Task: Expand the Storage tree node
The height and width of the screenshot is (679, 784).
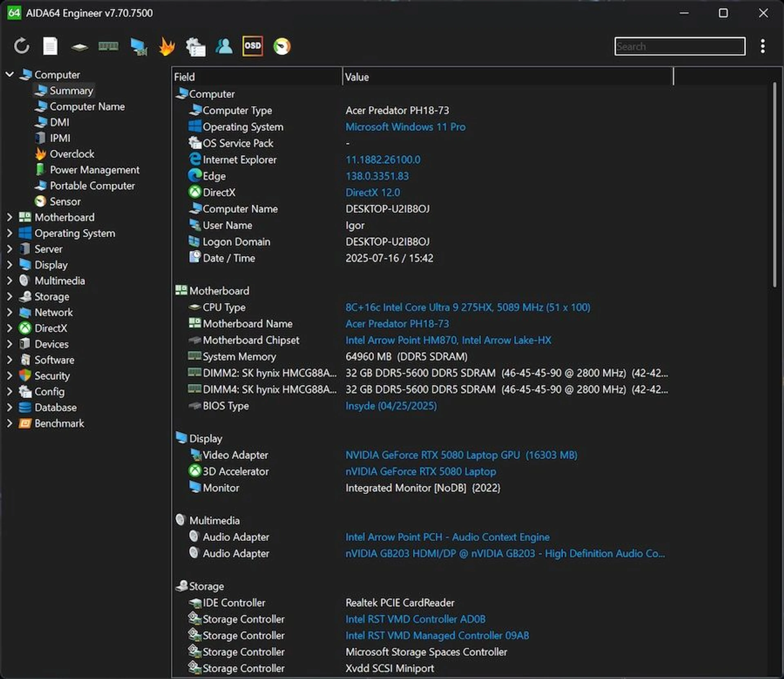Action: [10, 297]
